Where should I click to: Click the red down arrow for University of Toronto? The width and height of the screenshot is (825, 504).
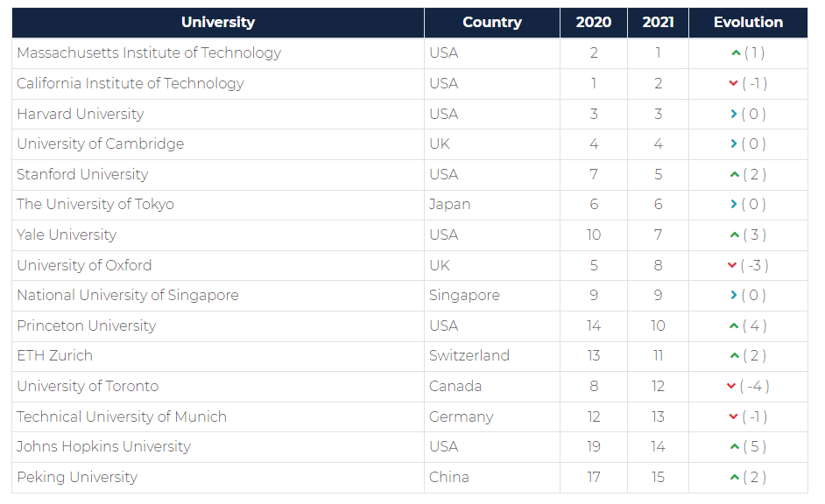point(731,387)
